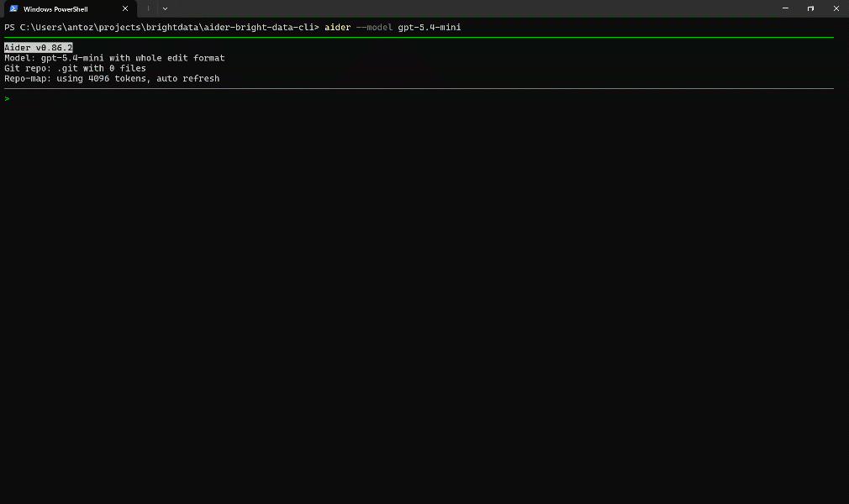This screenshot has height=504, width=849.
Task: Click the PowerShell icon in the tab
Action: pos(13,8)
